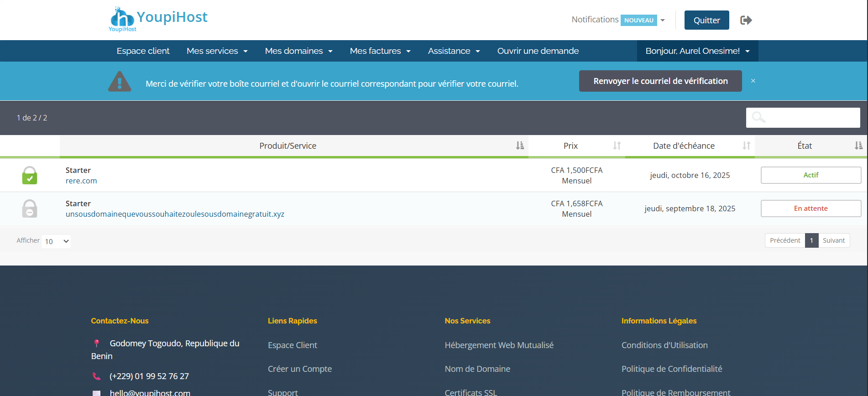Open the Afficher entries-per-page dropdown
This screenshot has height=396, width=868.
click(56, 241)
